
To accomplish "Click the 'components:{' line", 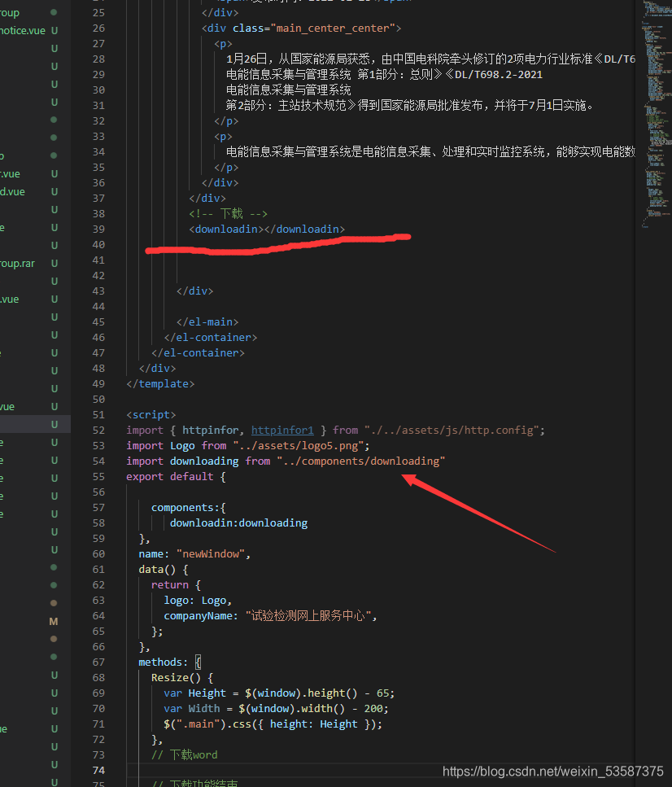I will (x=189, y=507).
